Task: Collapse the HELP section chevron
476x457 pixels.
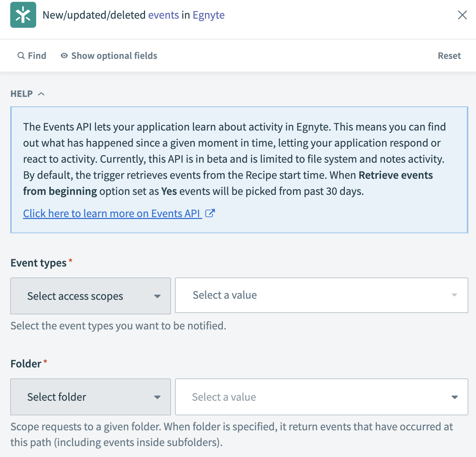Action: (41, 94)
